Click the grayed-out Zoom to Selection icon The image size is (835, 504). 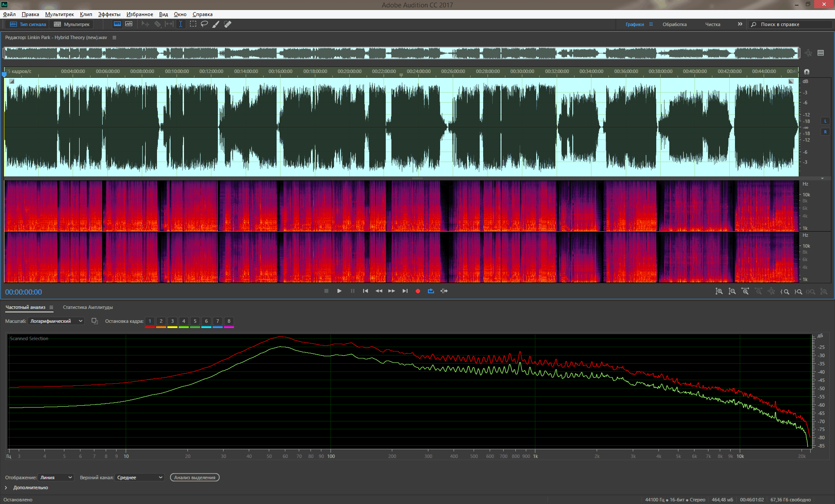[x=811, y=292]
